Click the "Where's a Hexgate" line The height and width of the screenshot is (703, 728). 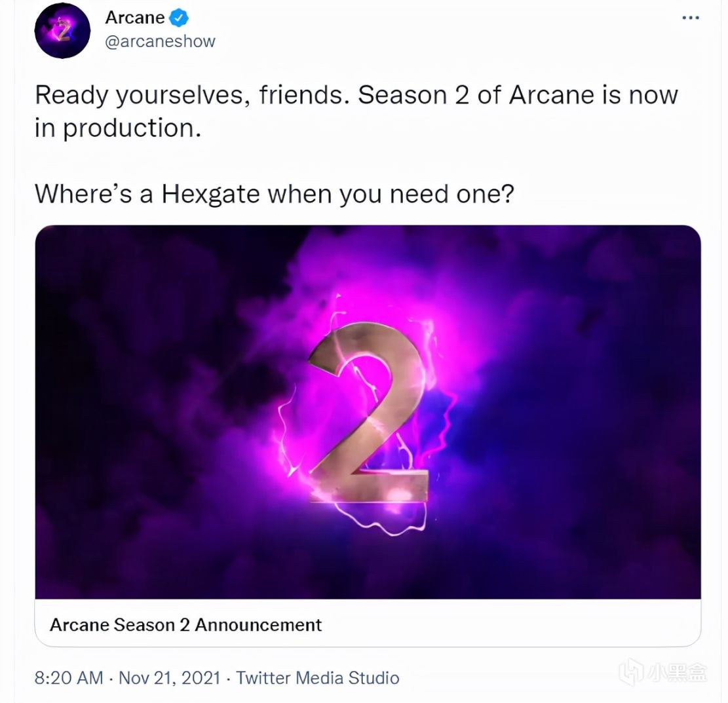tap(273, 193)
